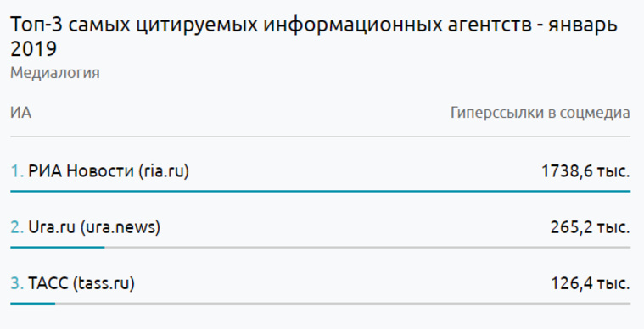Viewport: 644px width, 329px height.
Task: Click the gray bar portion under ТАСС
Action: click(x=343, y=304)
